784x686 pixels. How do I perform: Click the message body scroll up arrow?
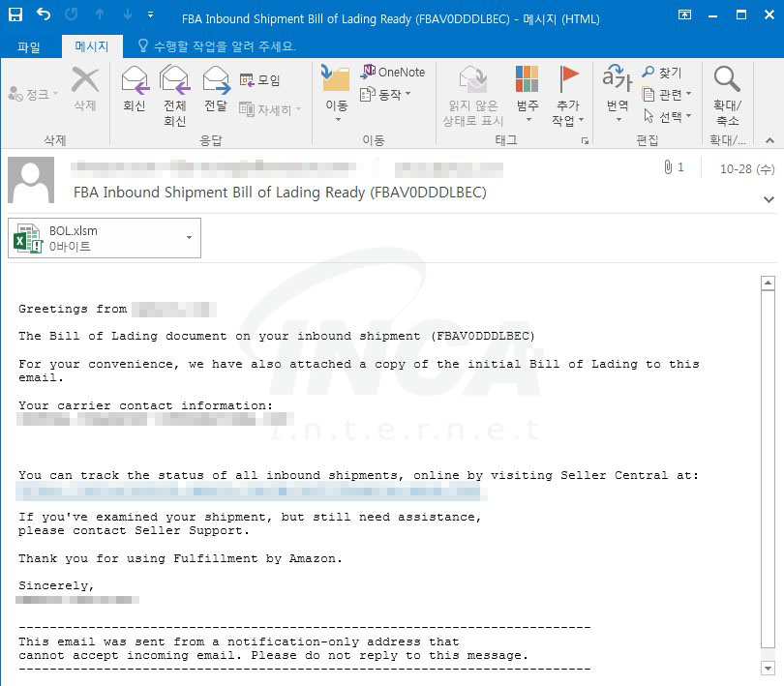(768, 283)
